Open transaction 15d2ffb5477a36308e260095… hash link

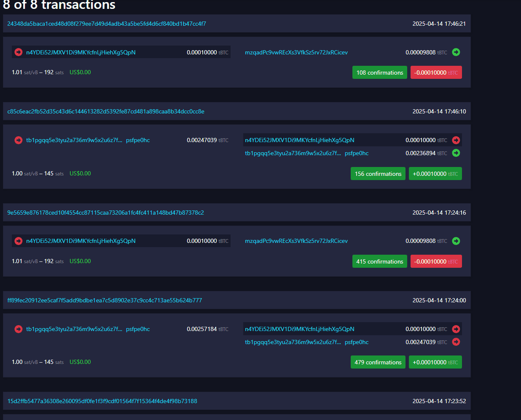pos(102,401)
